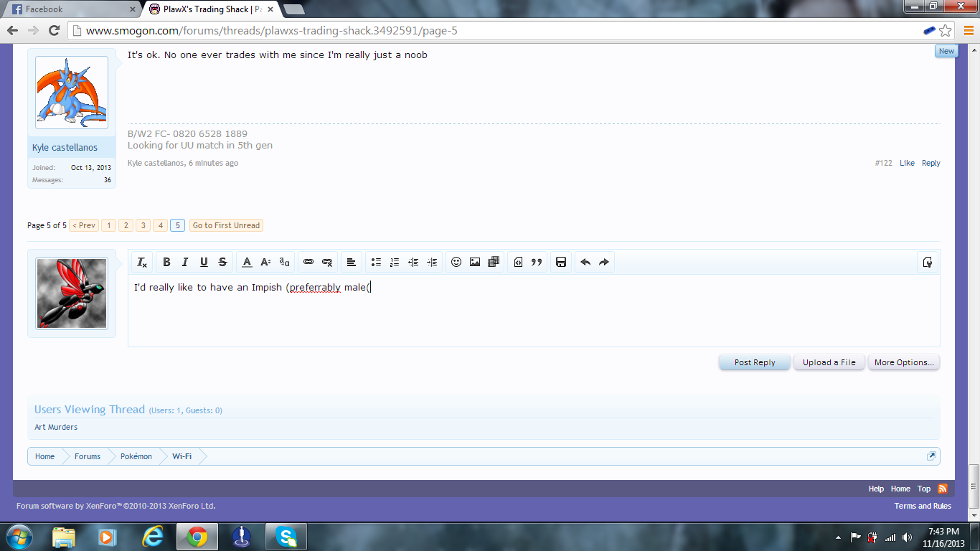Click the Wi-Fi breadcrumb
980x551 pixels.
[182, 456]
